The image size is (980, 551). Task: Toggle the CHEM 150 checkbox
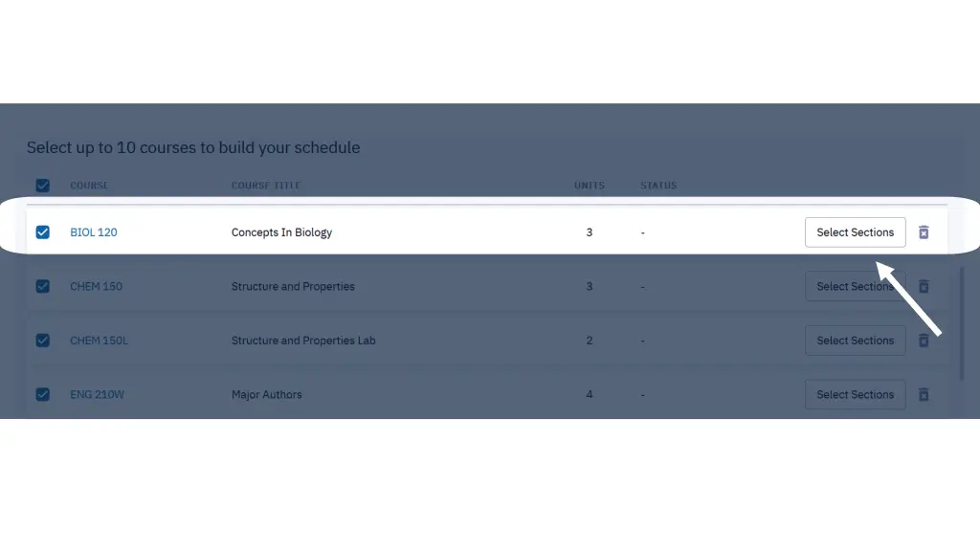(x=42, y=286)
